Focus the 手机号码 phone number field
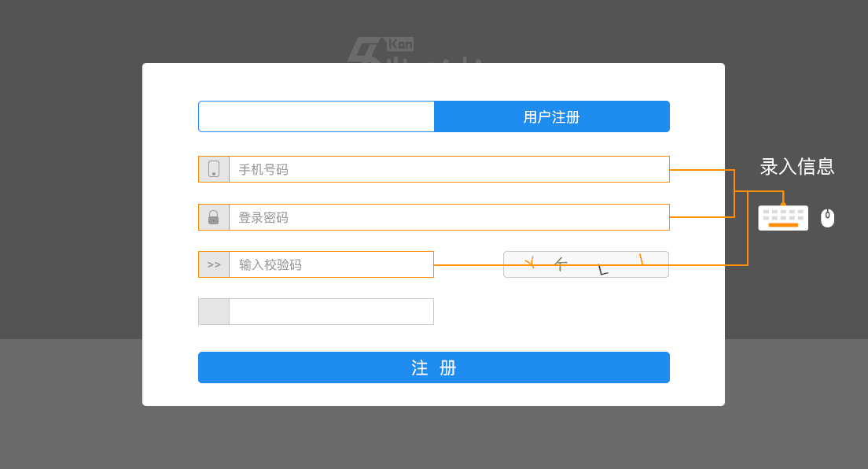868x469 pixels. pyautogui.click(x=448, y=169)
